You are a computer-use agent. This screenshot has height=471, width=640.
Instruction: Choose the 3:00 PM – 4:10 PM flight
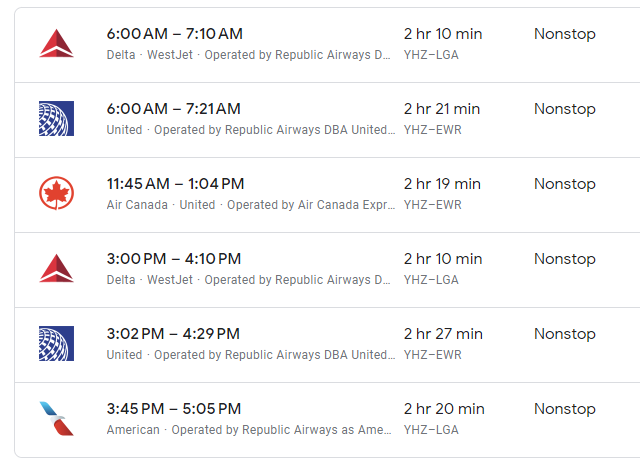(x=174, y=259)
